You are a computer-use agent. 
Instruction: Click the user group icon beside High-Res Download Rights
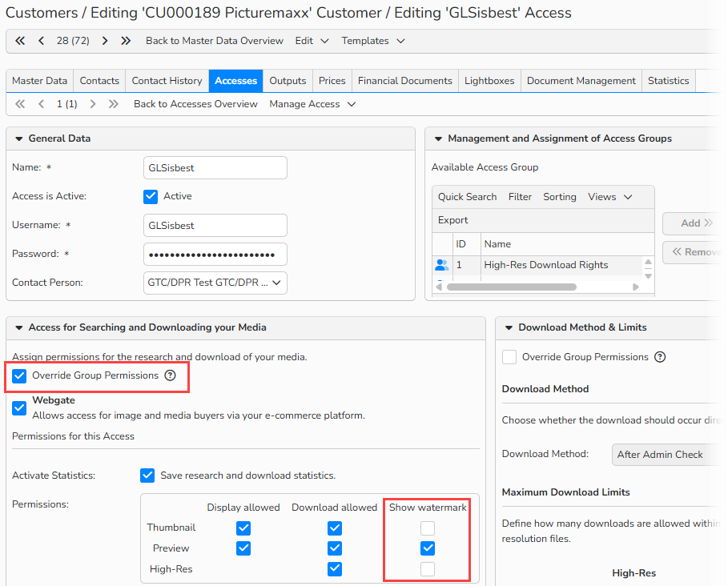(442, 265)
